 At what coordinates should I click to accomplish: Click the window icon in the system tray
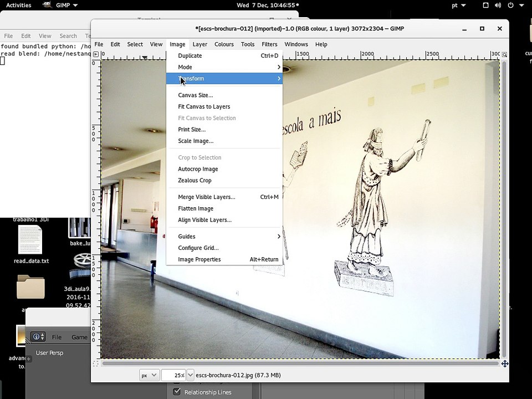pyautogui.click(x=485, y=5)
